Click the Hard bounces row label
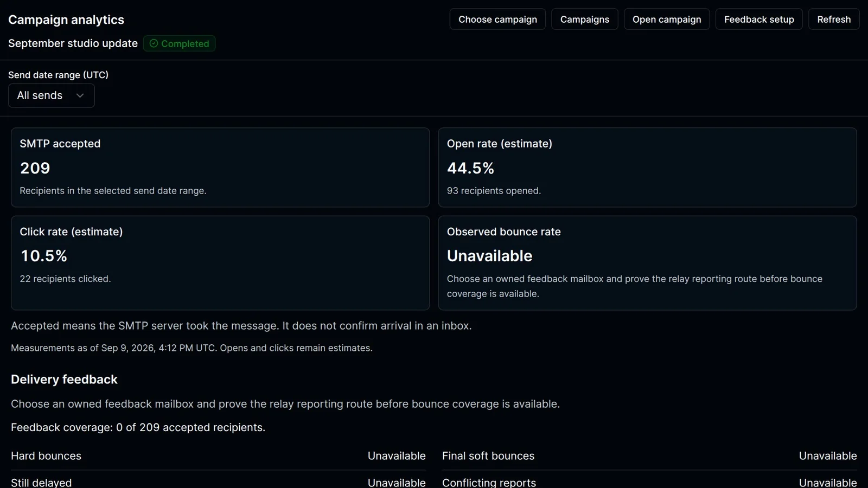The image size is (868, 488). (46, 456)
